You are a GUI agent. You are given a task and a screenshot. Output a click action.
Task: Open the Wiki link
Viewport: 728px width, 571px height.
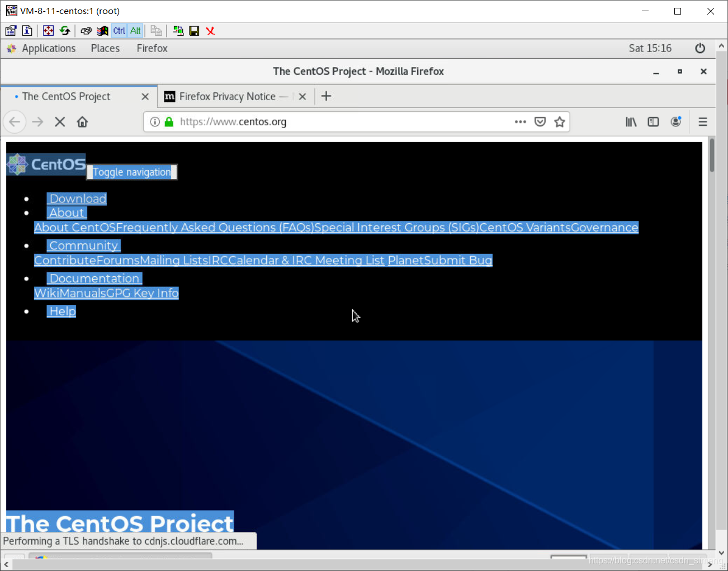tap(46, 294)
